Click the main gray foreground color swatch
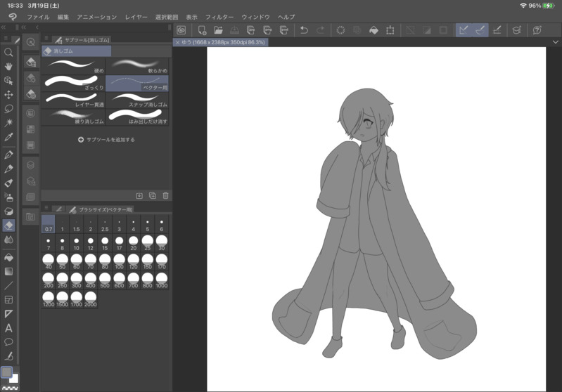The height and width of the screenshot is (392, 562). [6, 372]
